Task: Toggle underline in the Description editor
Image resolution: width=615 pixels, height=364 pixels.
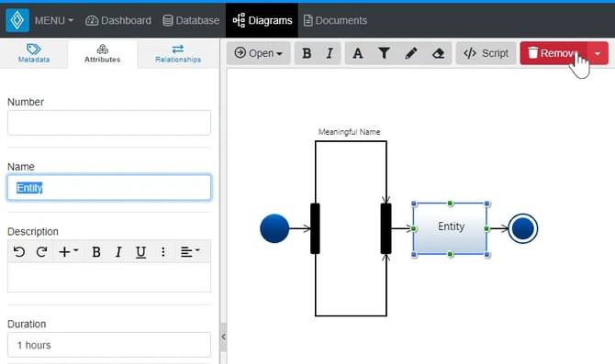Action: pyautogui.click(x=140, y=251)
